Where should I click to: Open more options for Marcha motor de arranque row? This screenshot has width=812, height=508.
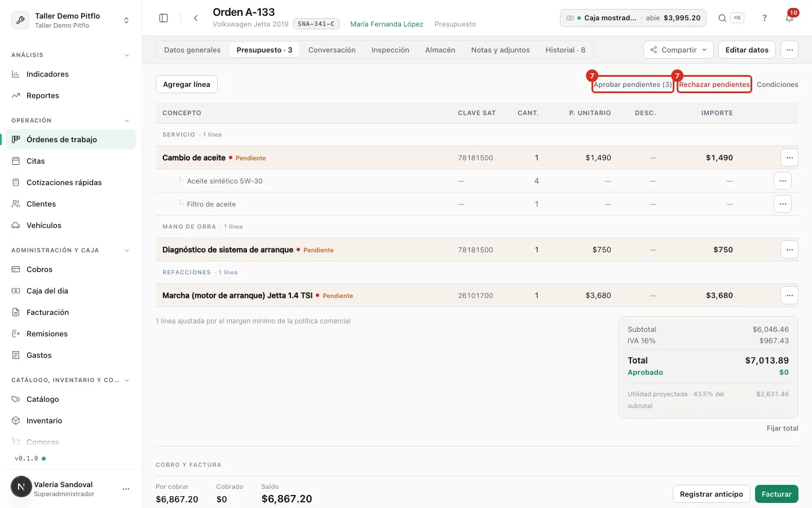pyautogui.click(x=789, y=295)
